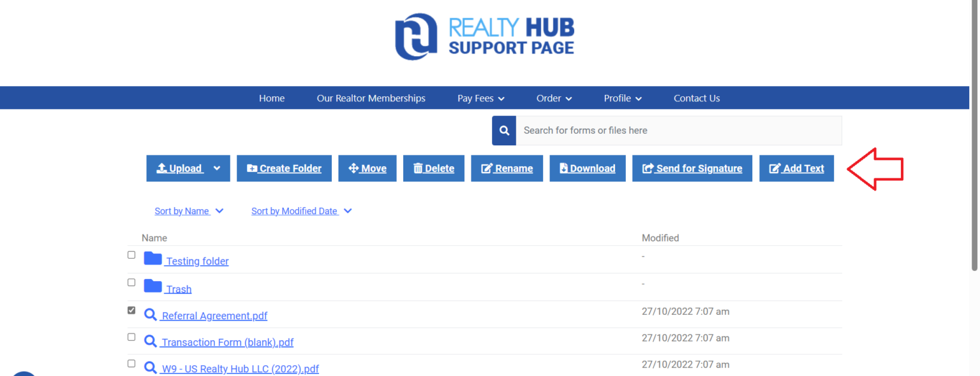Click the Delete button

click(x=434, y=168)
